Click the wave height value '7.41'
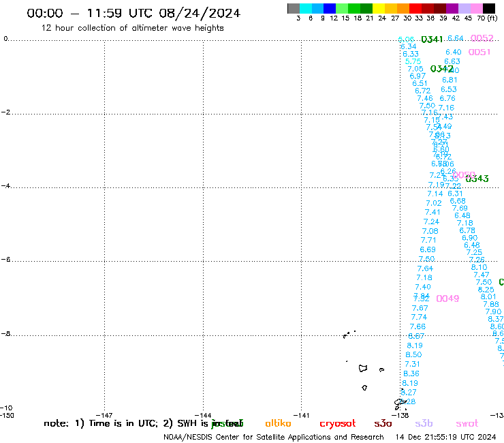504x443 pixels. coord(432,213)
